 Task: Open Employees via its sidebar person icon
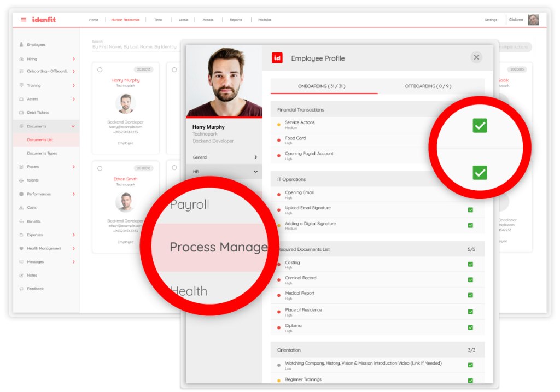click(21, 45)
